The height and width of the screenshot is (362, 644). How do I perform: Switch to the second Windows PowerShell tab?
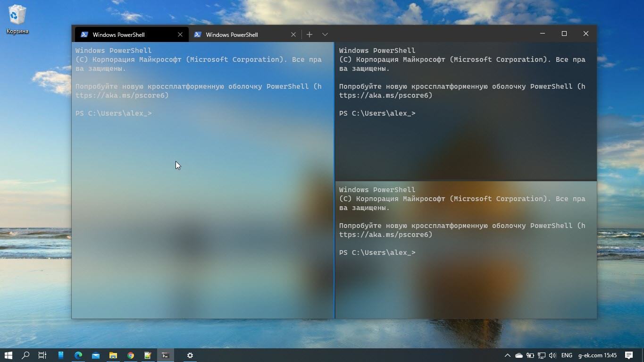(245, 34)
